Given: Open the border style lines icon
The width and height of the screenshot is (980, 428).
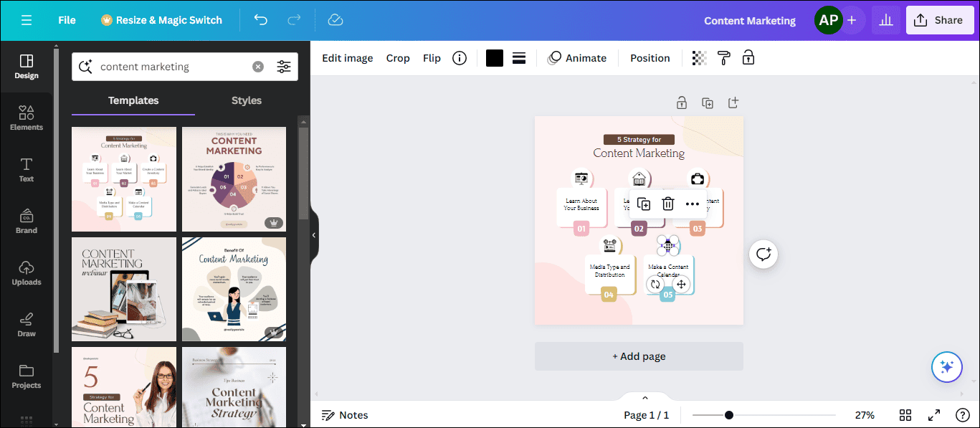Looking at the screenshot, I should 519,58.
